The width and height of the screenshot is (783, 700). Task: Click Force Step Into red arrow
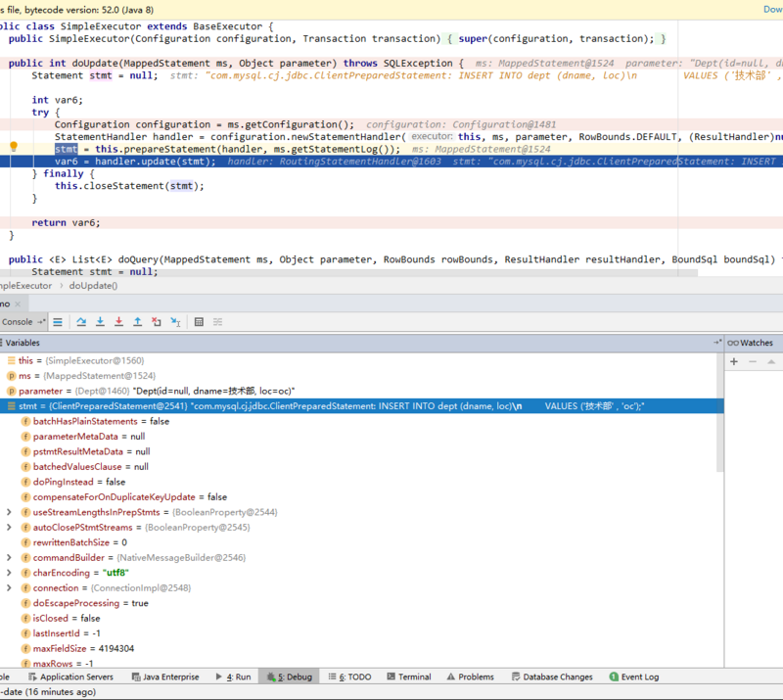[x=118, y=322]
